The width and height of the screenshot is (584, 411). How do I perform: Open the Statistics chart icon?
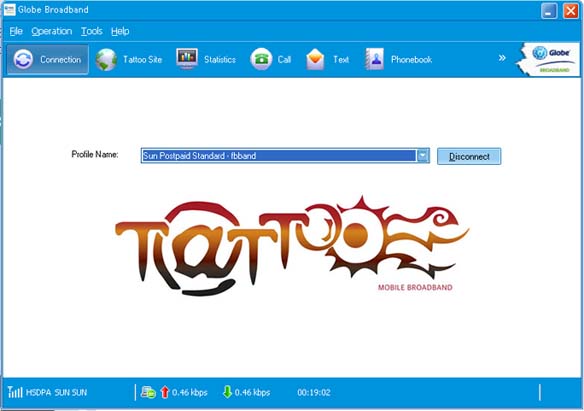187,59
